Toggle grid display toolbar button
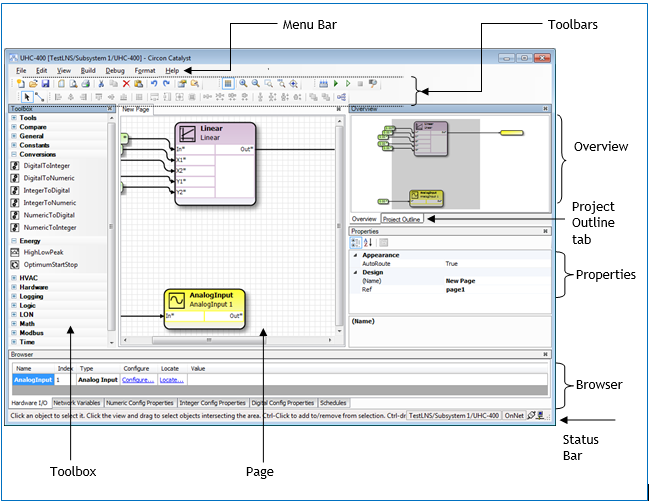 point(228,84)
